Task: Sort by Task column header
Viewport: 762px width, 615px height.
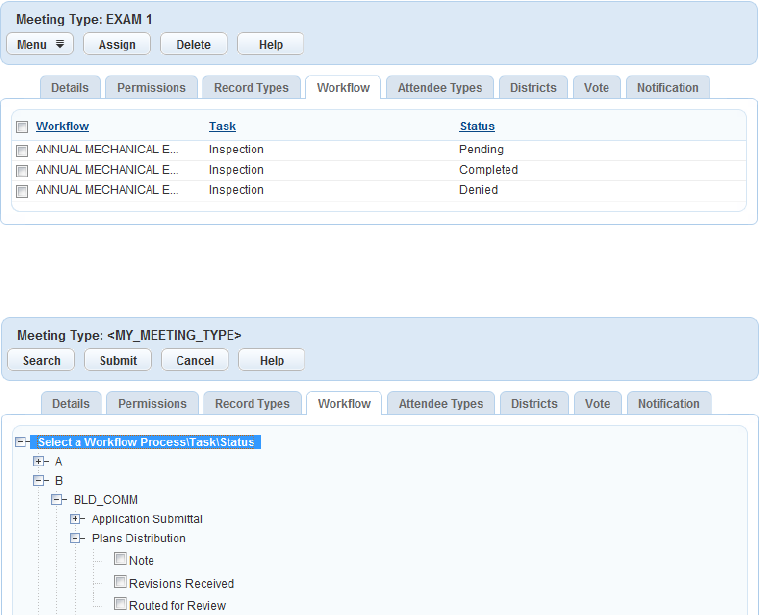Action: [222, 126]
